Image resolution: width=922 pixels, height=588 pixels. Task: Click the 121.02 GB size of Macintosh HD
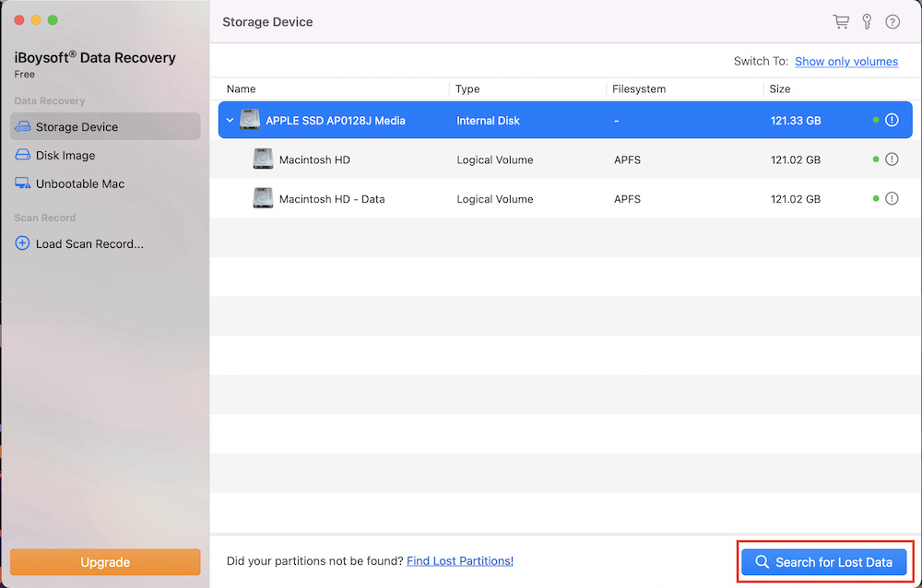coord(796,159)
